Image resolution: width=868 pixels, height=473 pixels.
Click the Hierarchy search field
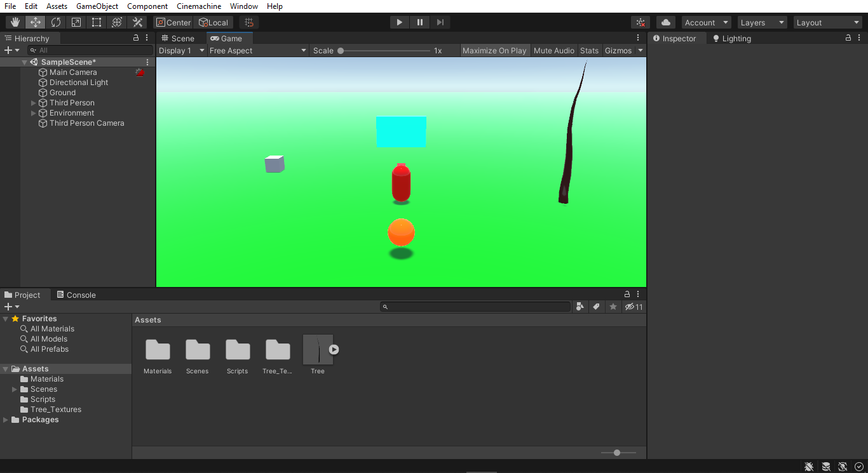[x=90, y=50]
